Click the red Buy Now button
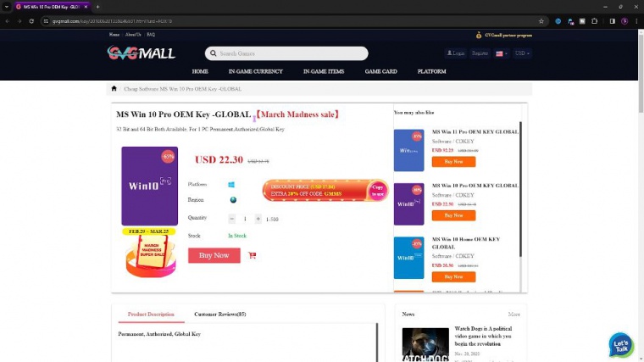The width and height of the screenshot is (644, 362). point(214,255)
